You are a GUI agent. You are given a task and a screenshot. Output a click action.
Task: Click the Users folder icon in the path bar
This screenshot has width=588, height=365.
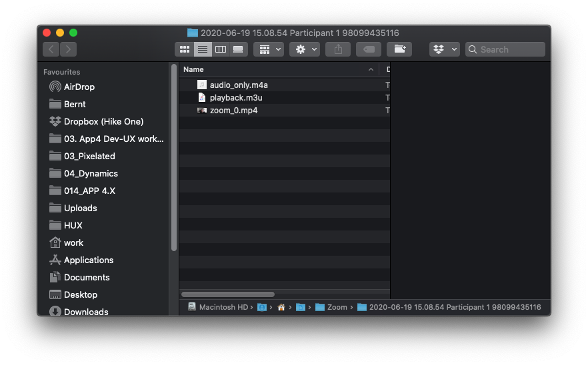(x=262, y=307)
